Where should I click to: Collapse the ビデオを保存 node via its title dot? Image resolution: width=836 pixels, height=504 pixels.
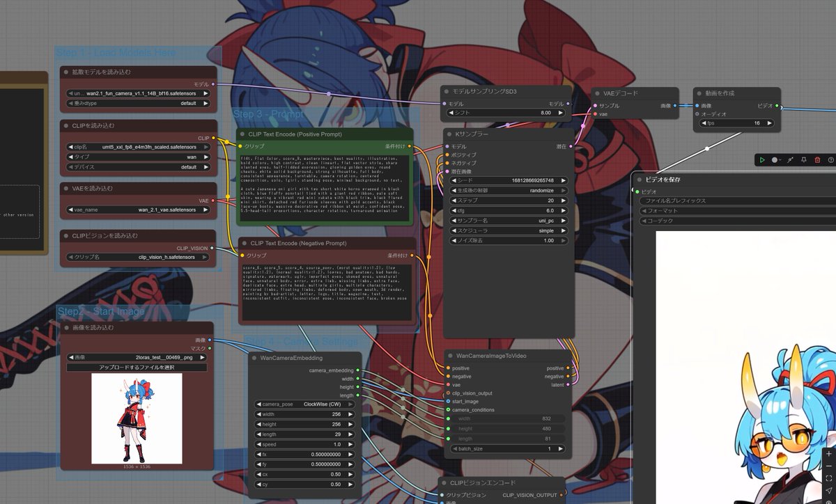pos(639,179)
